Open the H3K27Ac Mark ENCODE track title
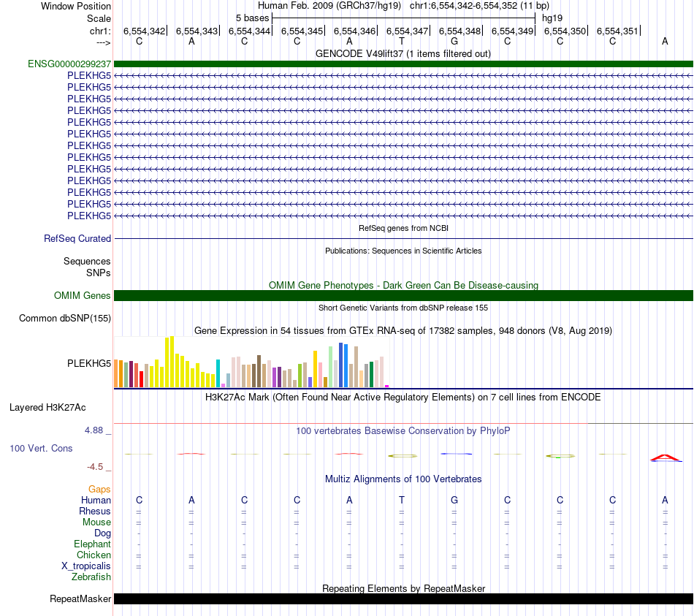The height and width of the screenshot is (616, 694). 403,397
